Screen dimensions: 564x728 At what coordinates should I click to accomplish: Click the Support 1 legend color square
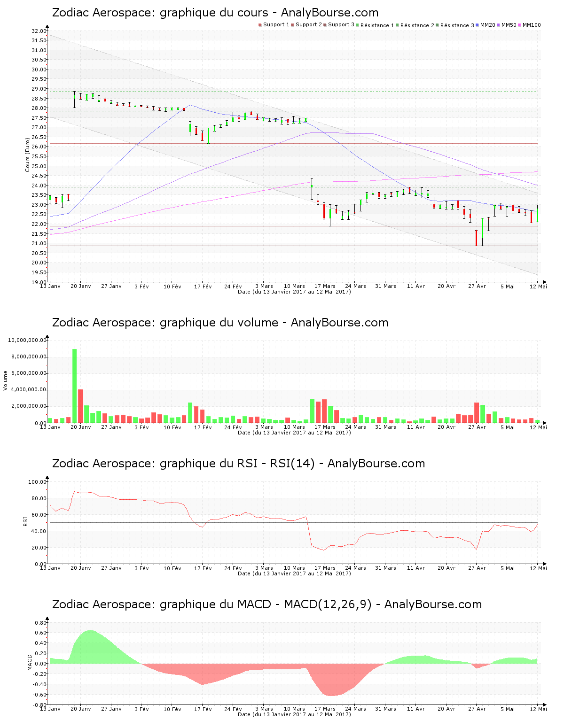pos(260,25)
